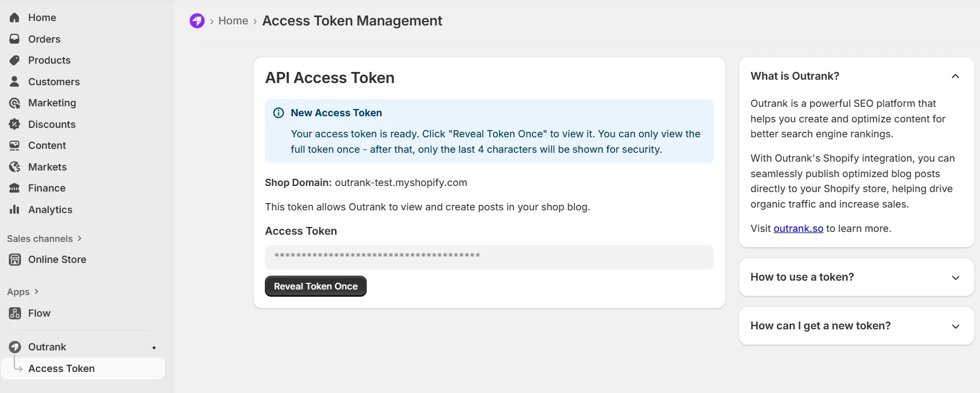Click the Discounts icon
Screen dimensions: 980x393
14,124
